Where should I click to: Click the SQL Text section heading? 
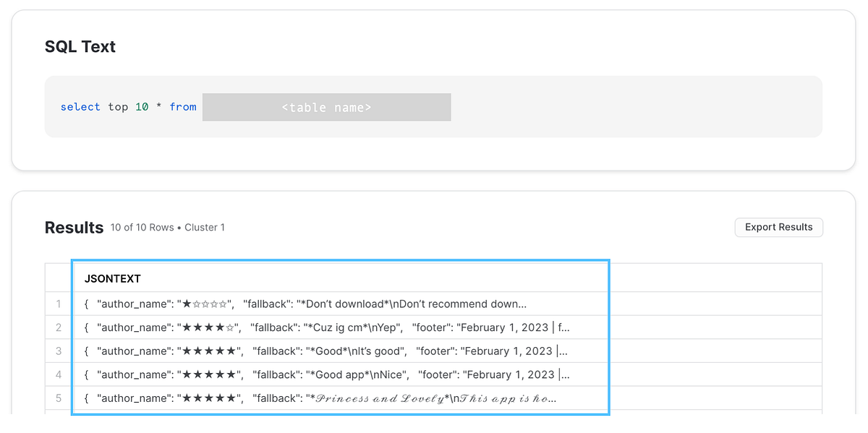[x=80, y=46]
